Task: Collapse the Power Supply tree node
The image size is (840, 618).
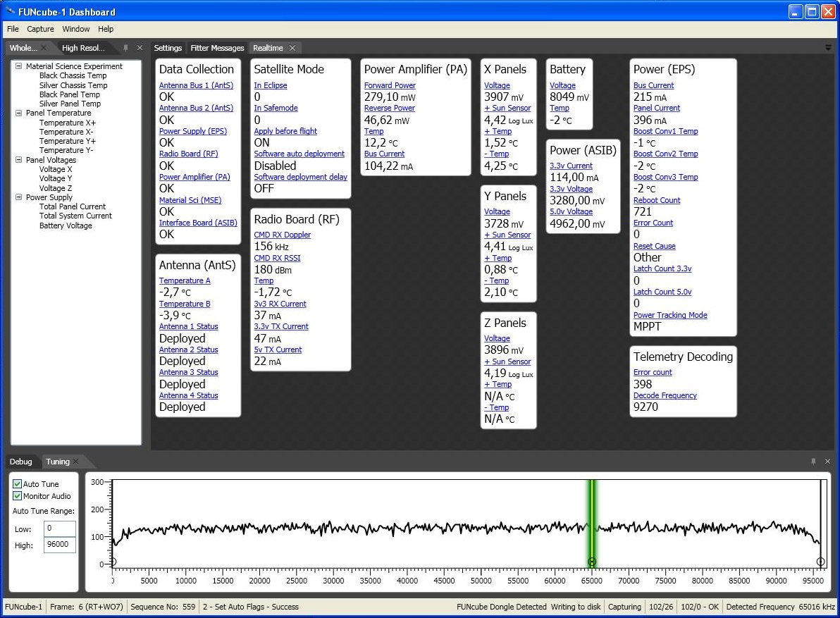Action: (19, 197)
